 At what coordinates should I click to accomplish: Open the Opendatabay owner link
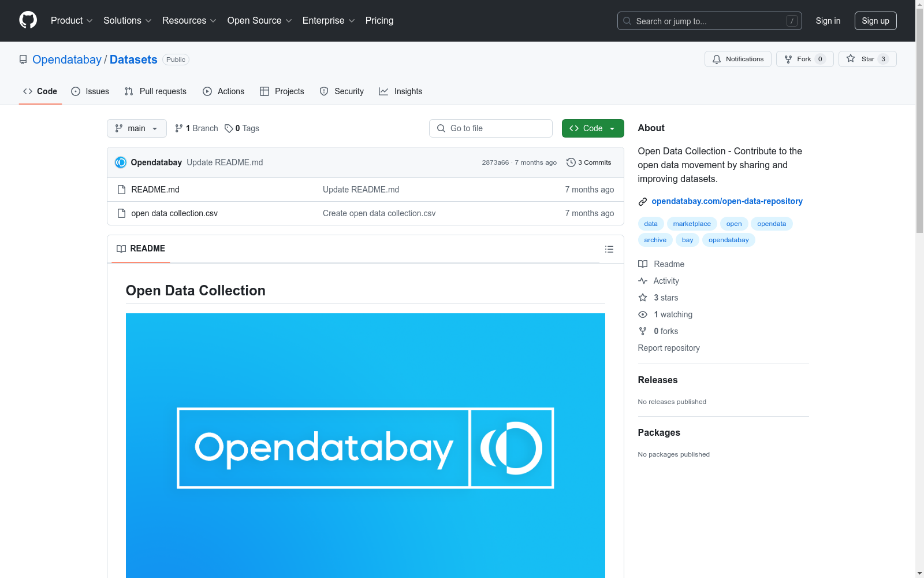67,60
